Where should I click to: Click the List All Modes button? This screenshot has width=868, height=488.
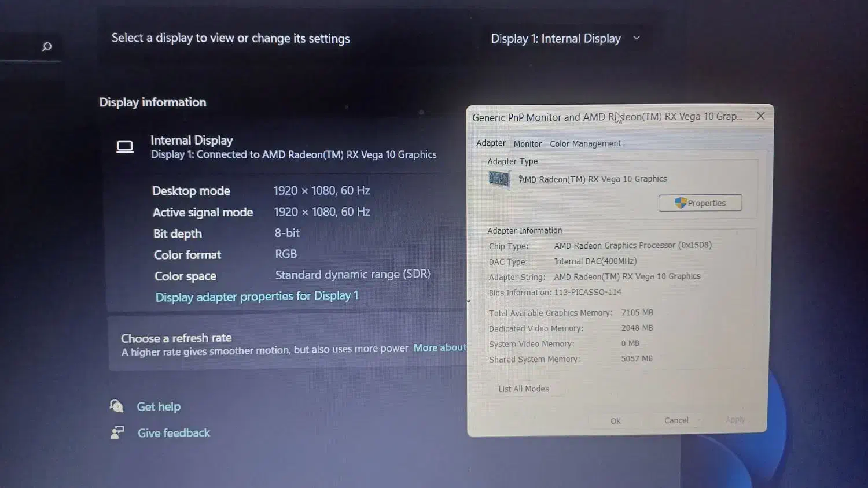click(524, 389)
